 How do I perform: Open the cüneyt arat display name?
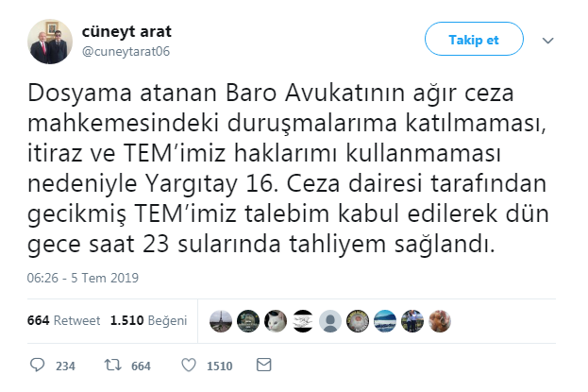(x=126, y=31)
